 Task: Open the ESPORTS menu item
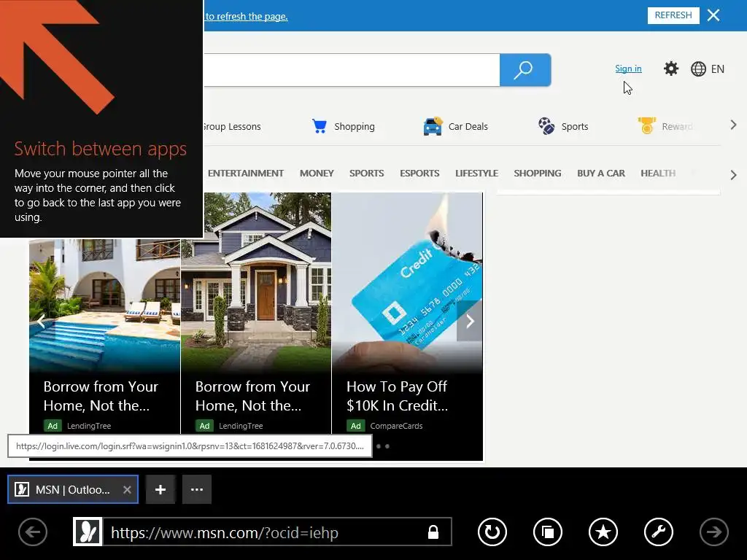[419, 174]
